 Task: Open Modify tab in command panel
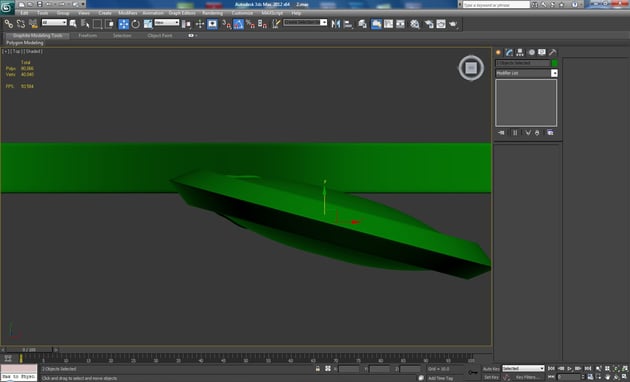pos(509,52)
